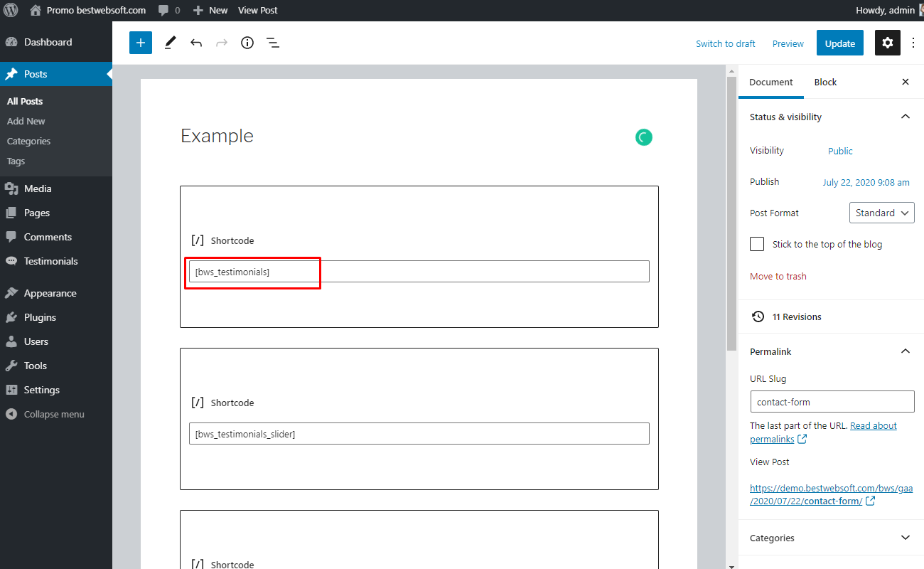Click the blue Add block plus button
Viewport: 924px width, 569px height.
[x=141, y=43]
